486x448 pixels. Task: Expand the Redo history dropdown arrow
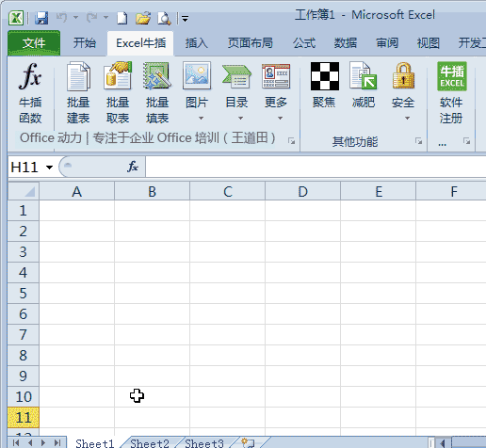pyautogui.click(x=105, y=18)
